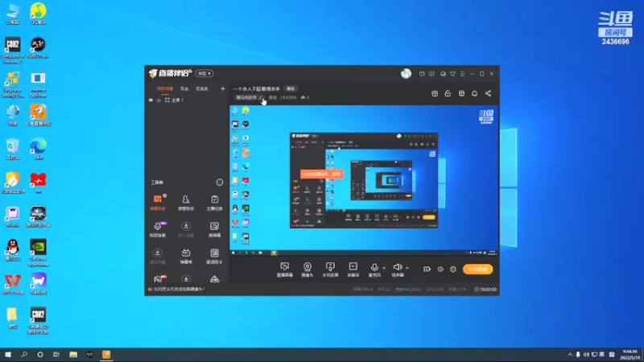The image size is (644, 362).
Task: Switch to the second scene tab
Action: pyautogui.click(x=184, y=88)
